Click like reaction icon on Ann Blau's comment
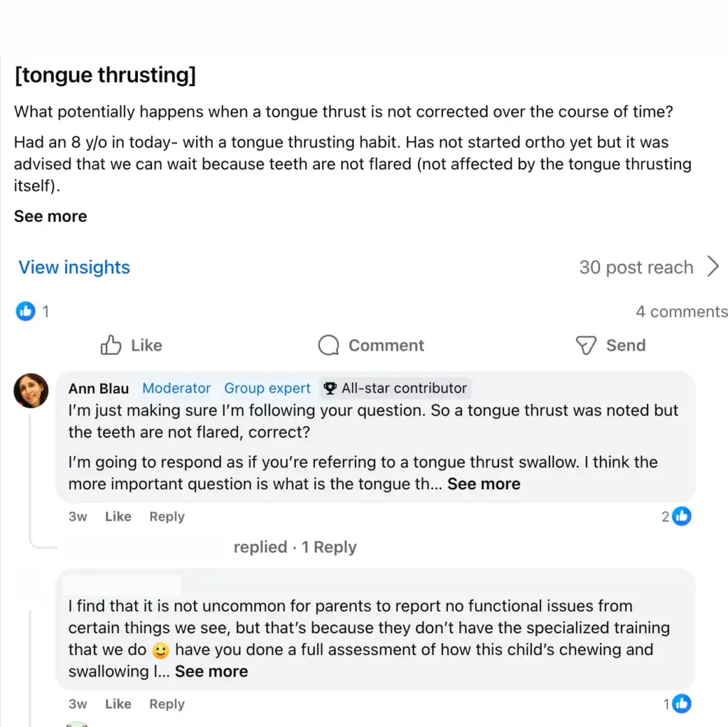 682,516
